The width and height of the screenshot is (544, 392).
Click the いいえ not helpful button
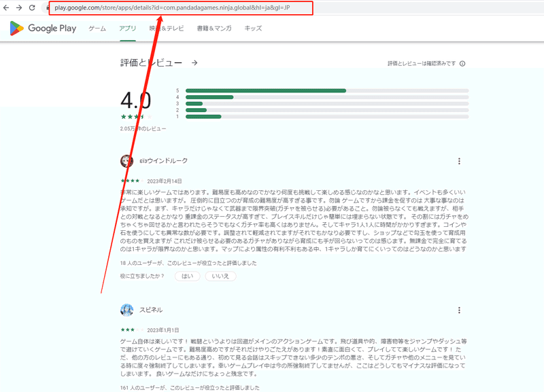pyautogui.click(x=220, y=277)
